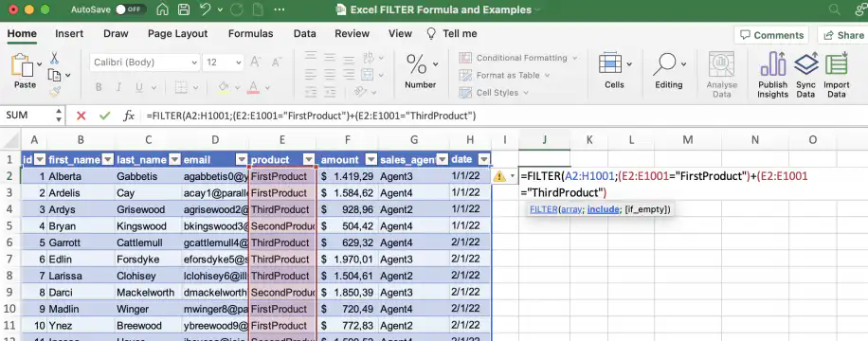Save the workbook with floppy disk icon

click(183, 9)
